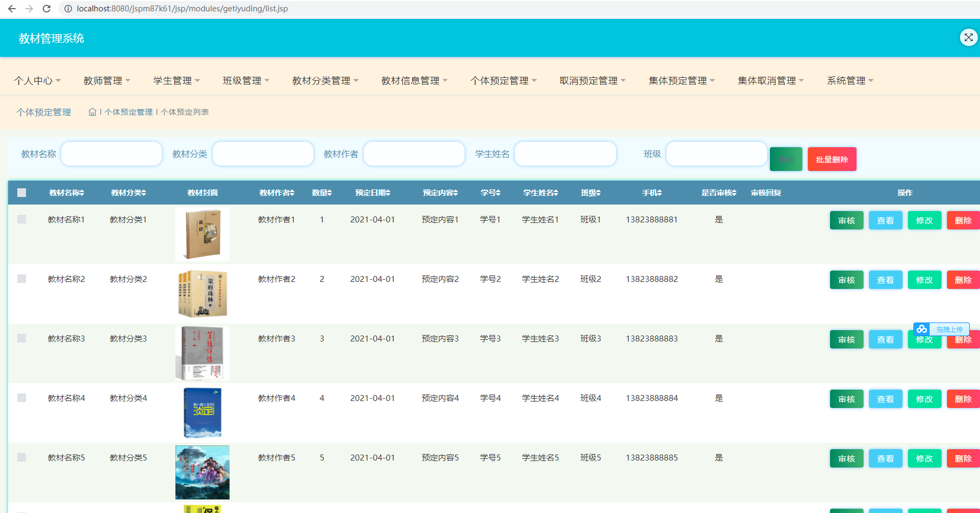Sort by 学生姓名 column header
Viewport: 980px width, 513px height.
pyautogui.click(x=540, y=193)
